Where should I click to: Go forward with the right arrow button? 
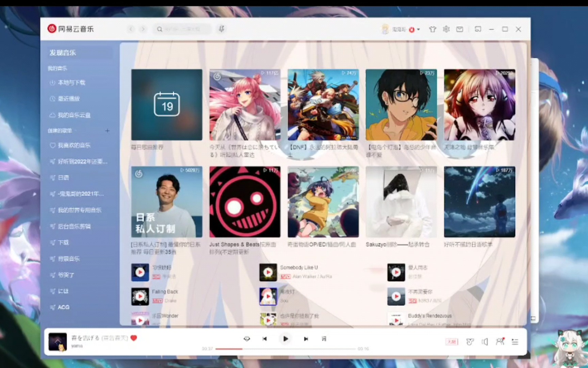point(143,29)
